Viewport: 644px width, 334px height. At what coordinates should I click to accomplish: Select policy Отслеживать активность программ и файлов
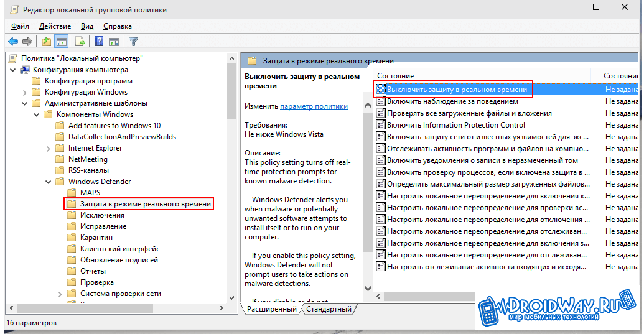[488, 149]
